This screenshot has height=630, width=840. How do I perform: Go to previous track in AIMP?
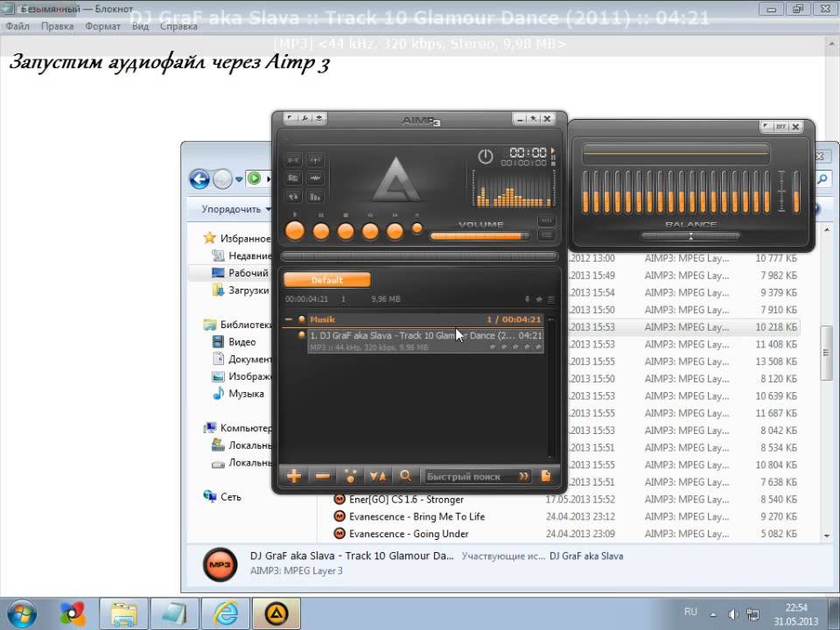[x=370, y=231]
